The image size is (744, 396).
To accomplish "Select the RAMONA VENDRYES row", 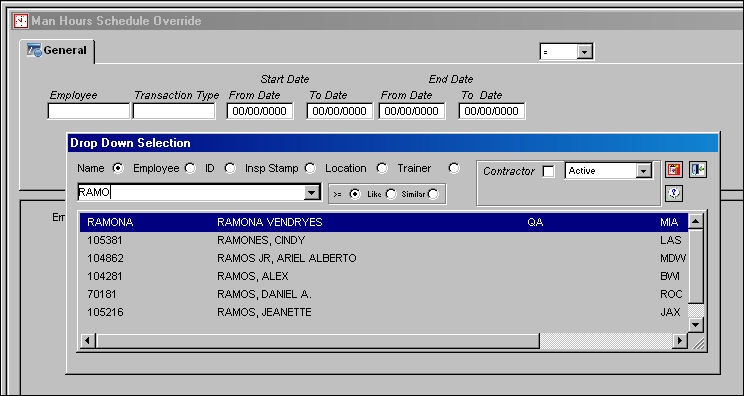I will click(x=384, y=222).
